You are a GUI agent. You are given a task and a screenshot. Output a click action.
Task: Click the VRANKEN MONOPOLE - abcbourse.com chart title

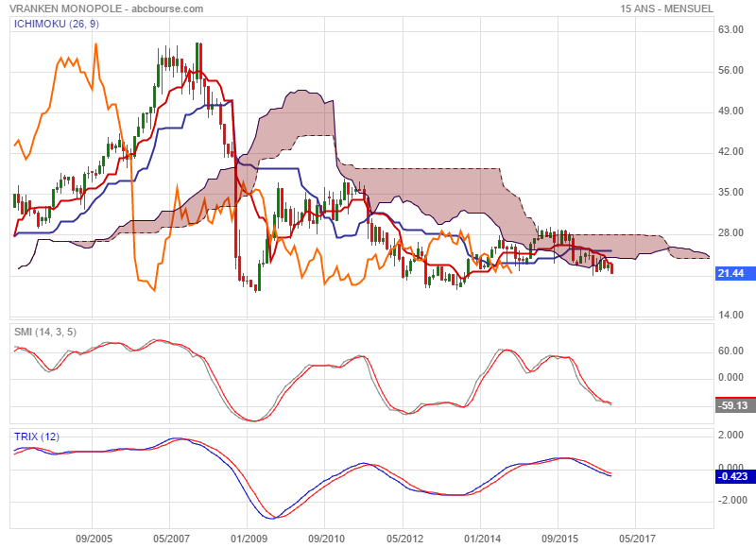[x=106, y=9]
